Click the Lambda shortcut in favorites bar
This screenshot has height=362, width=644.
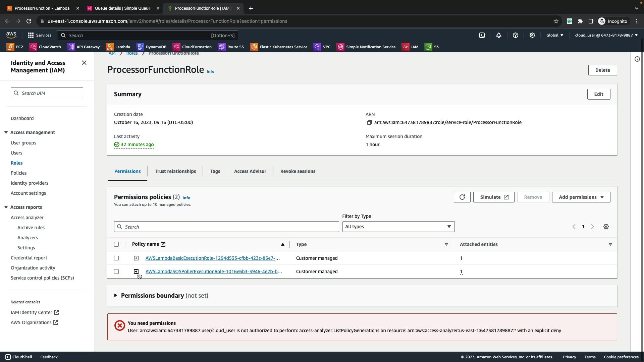tap(118, 47)
